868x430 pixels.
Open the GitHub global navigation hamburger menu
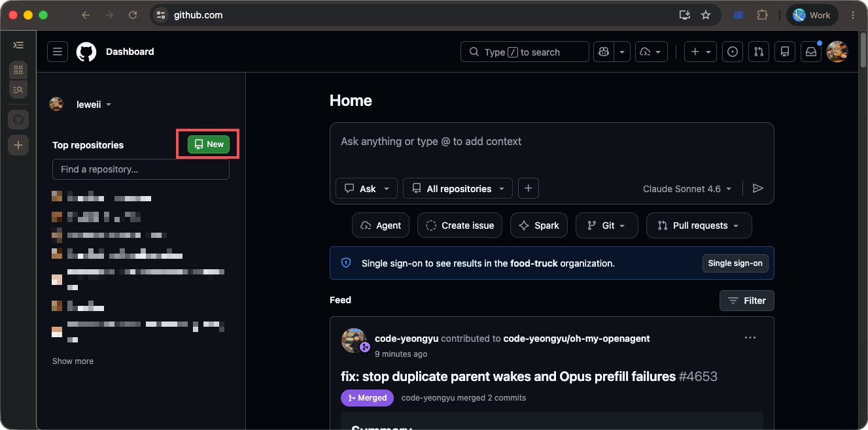coord(58,52)
